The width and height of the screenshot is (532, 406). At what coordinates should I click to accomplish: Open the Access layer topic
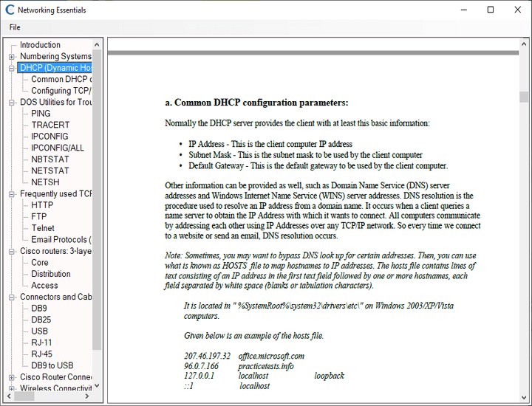pyautogui.click(x=44, y=286)
